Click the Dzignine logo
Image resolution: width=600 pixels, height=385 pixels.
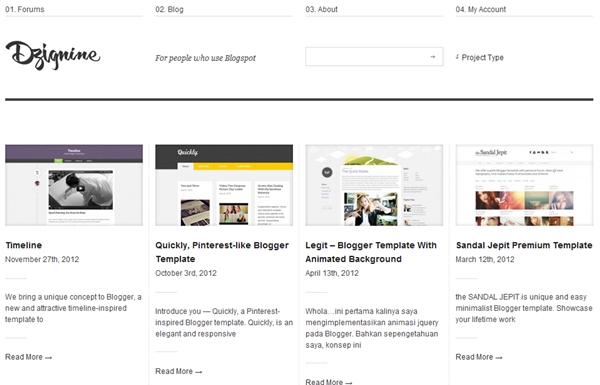[53, 55]
